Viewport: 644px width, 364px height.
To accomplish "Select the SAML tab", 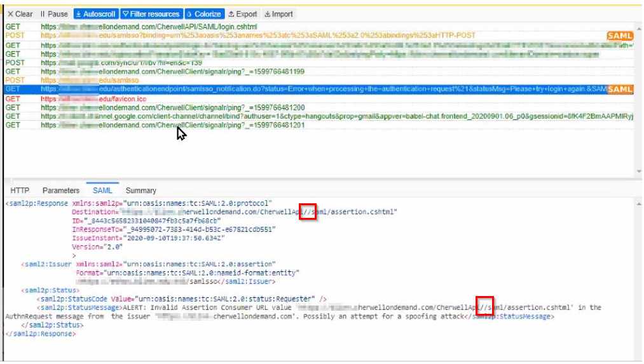I will point(102,191).
